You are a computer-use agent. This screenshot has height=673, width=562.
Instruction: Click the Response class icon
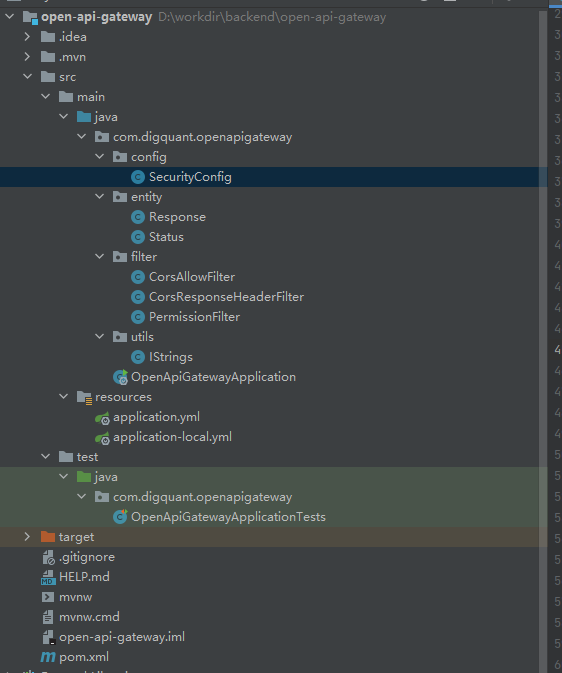(x=137, y=217)
